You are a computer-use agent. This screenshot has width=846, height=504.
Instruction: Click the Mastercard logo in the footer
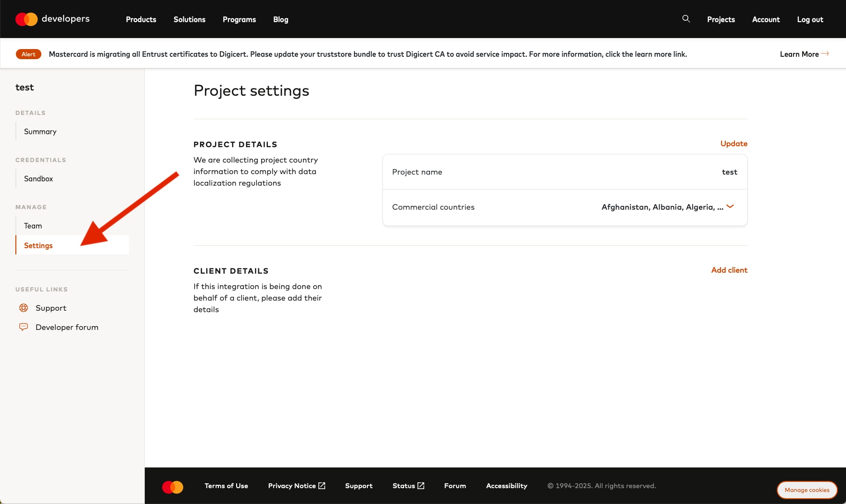point(173,487)
